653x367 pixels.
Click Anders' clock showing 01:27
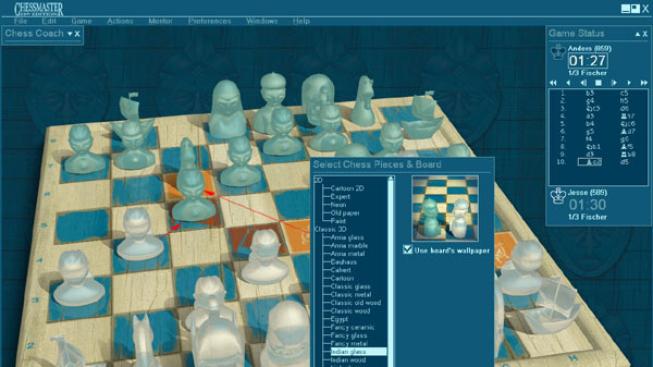pos(588,61)
